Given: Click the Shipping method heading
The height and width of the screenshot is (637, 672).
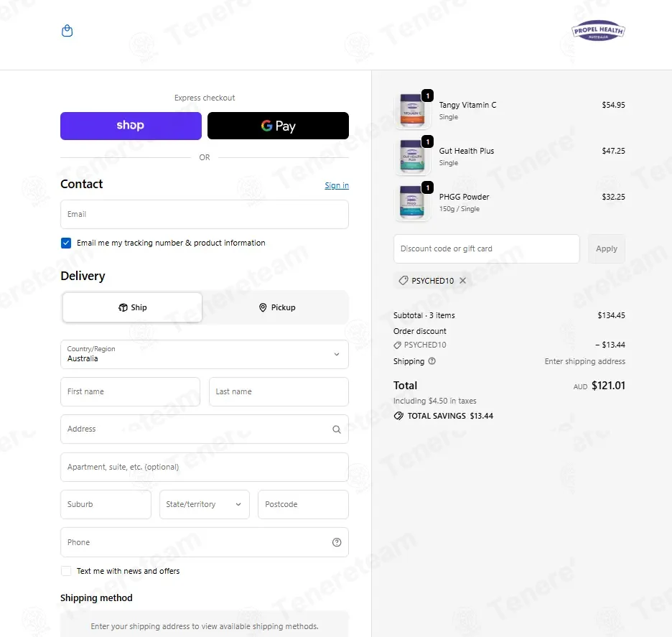Looking at the screenshot, I should click(96, 598).
